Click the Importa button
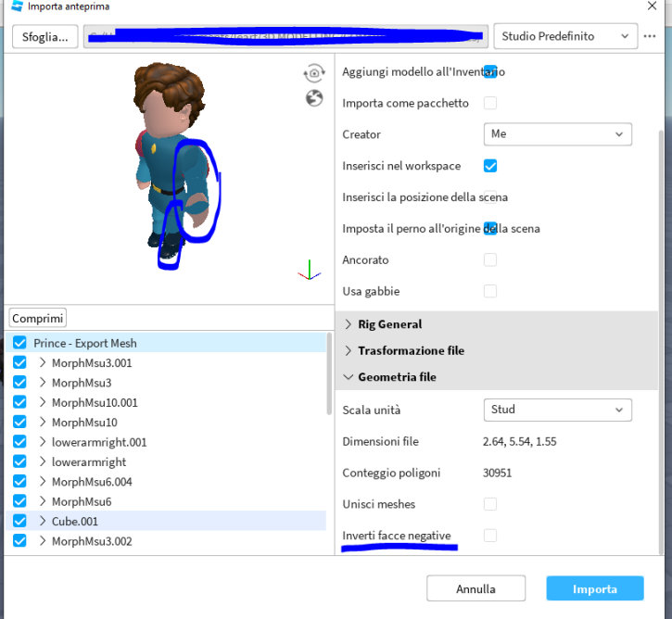Screen dimensions: 672x619 pos(595,588)
